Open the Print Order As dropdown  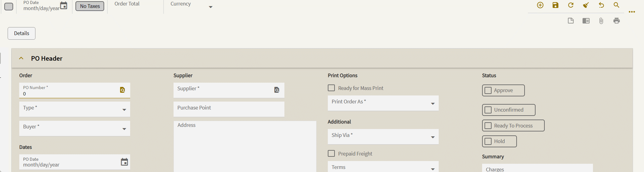pyautogui.click(x=433, y=104)
